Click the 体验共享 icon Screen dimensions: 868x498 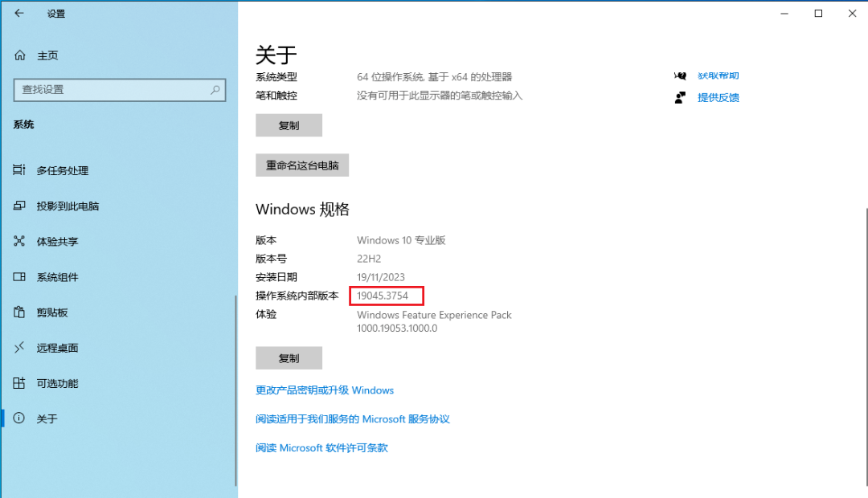[x=19, y=241]
